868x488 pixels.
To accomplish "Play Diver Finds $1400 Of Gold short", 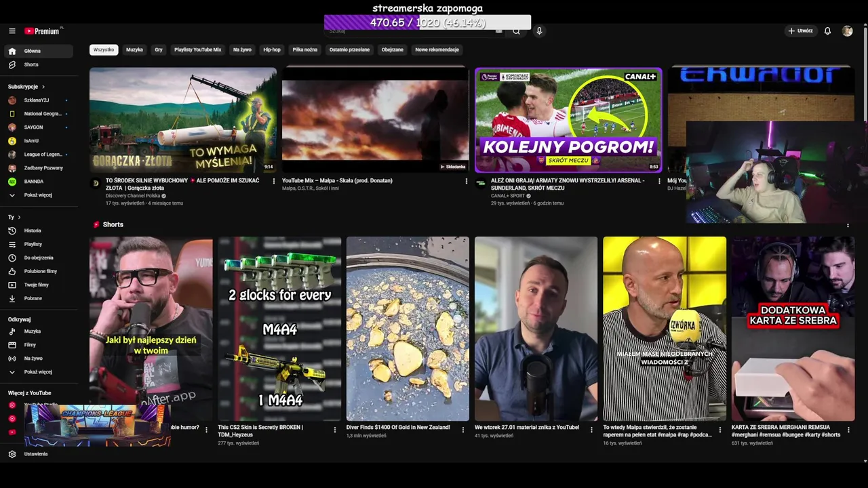I will point(408,329).
